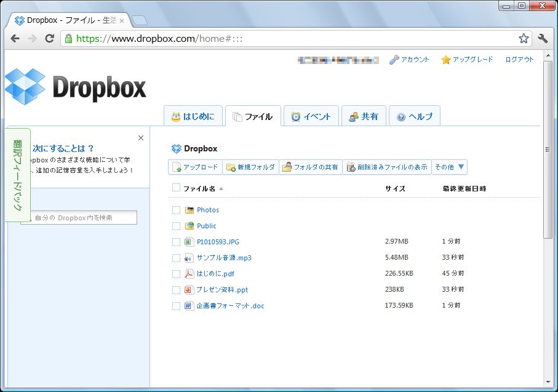Viewport: 558px width, 392px height.
Task: Click the アップグレード link
Action: [x=472, y=60]
